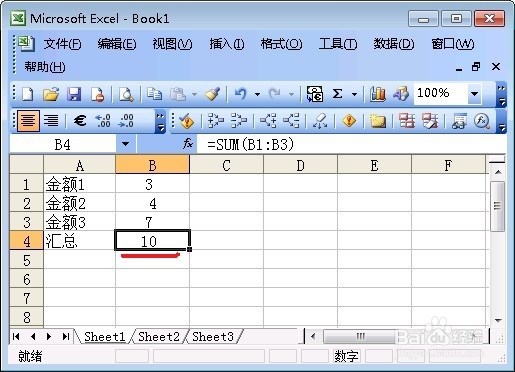Click vertical scrollbar down arrow

coord(498,320)
